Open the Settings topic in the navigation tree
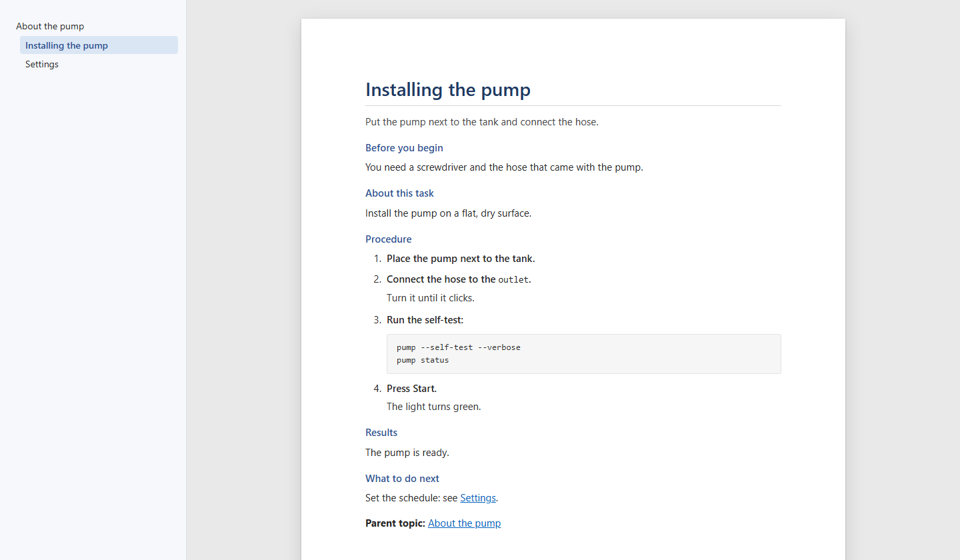Image resolution: width=960 pixels, height=560 pixels. 42,65
